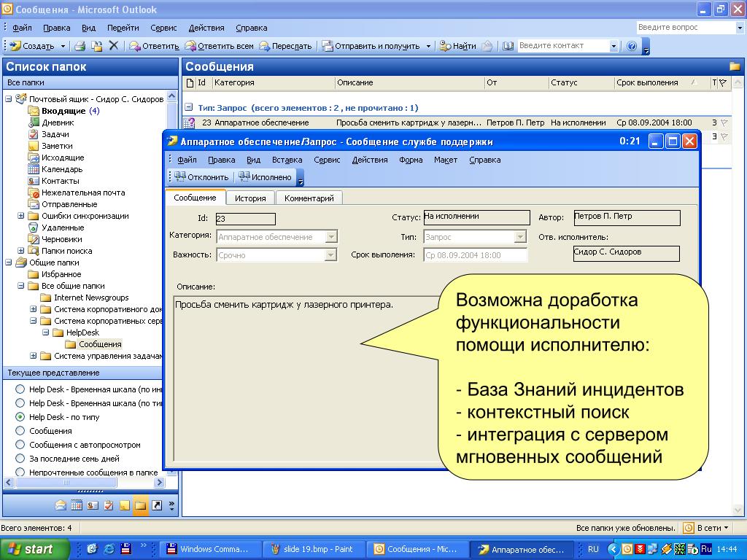Click the Контакты folder icon
Image resolution: width=747 pixels, height=560 pixels.
[x=34, y=181]
